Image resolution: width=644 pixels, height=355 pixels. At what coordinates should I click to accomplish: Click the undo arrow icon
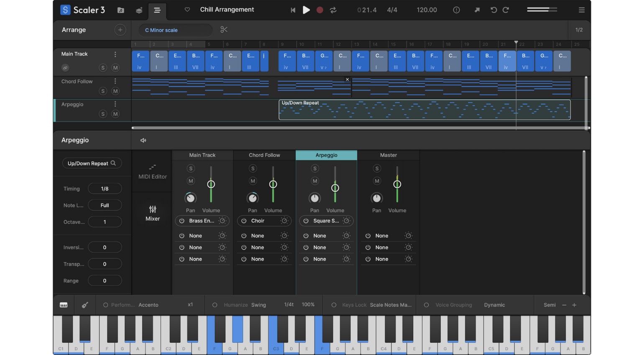tap(493, 10)
